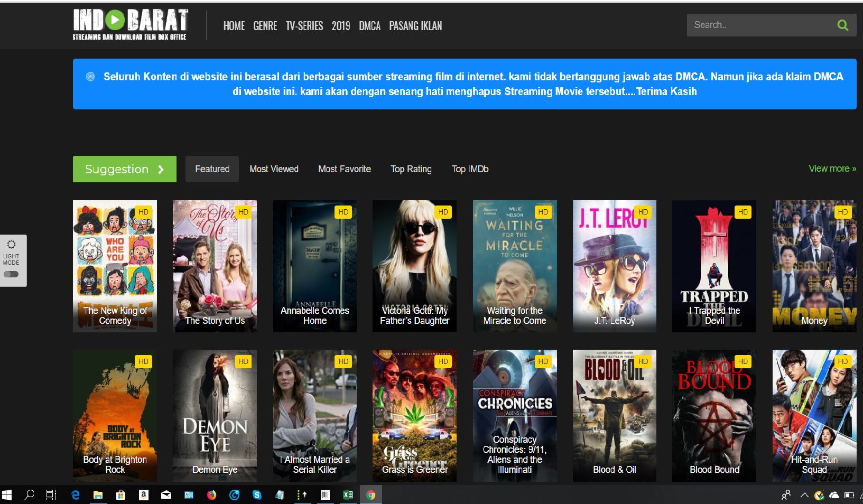Go to the HOME menu

click(x=234, y=25)
